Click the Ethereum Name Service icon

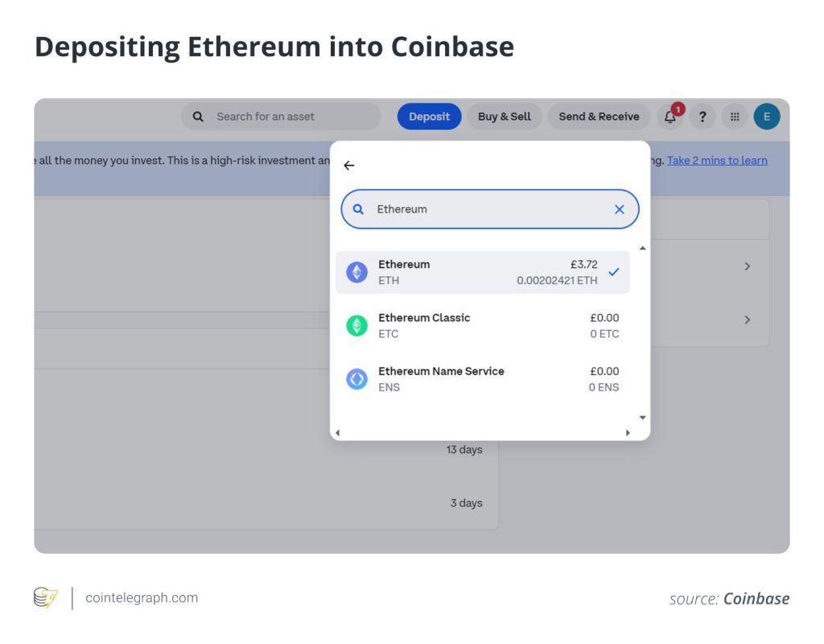(356, 379)
